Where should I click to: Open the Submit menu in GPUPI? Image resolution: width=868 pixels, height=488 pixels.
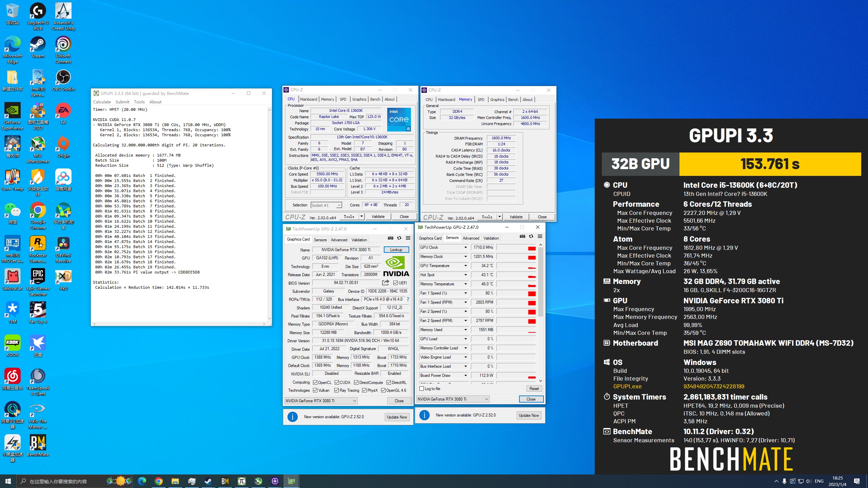[x=122, y=102]
